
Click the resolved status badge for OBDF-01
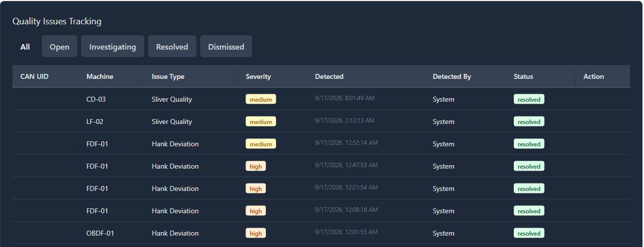point(529,233)
